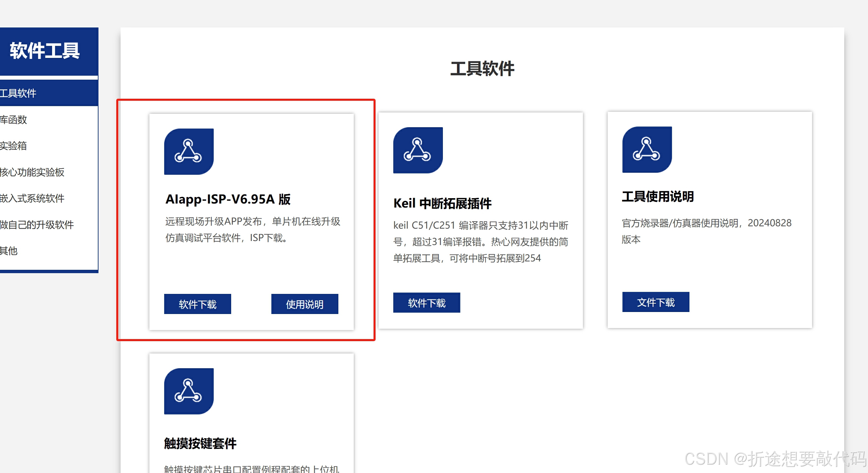Viewport: 868px width, 473px height.
Task: Go to 实验箱 in the sidebar
Action: 13,146
